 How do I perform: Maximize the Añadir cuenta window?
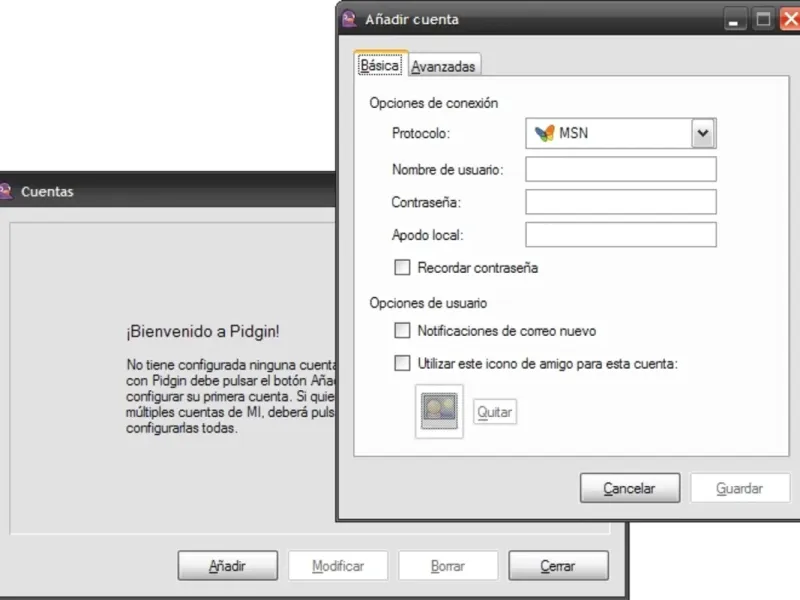(x=764, y=19)
